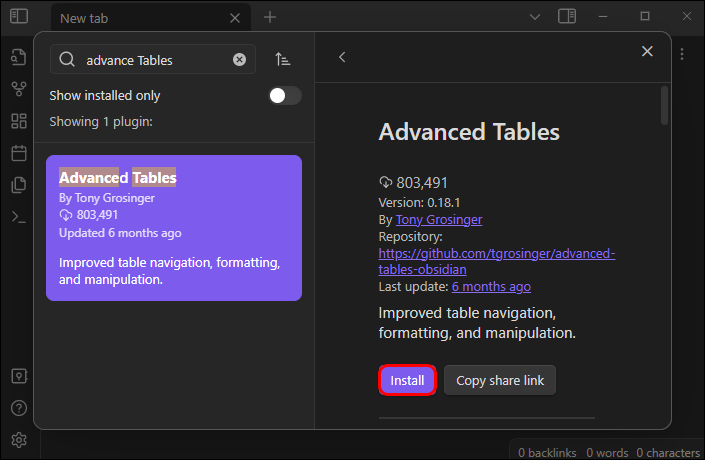This screenshot has height=460, width=705.
Task: Add a new tab with plus
Action: (270, 17)
